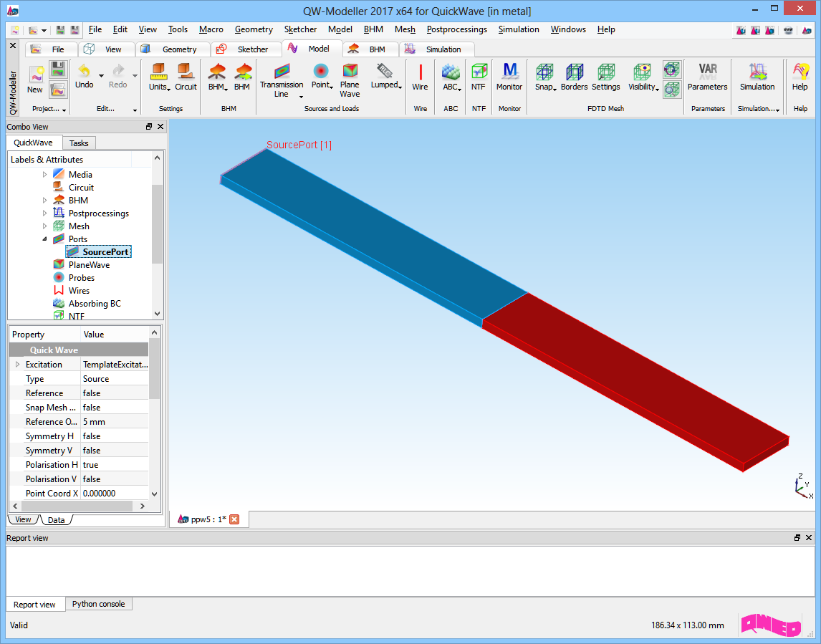
Task: Open the Project group dropdown arrow
Action: click(x=64, y=110)
